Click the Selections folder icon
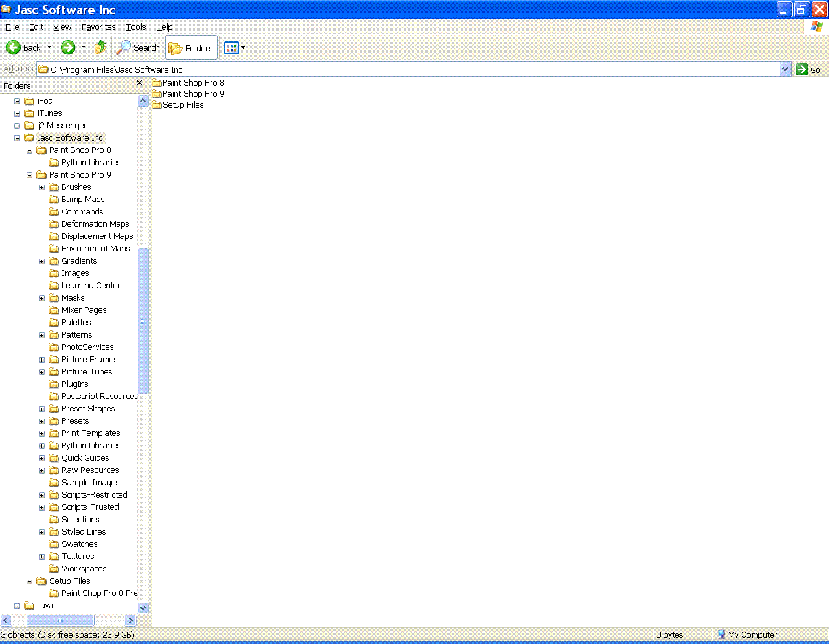The width and height of the screenshot is (829, 644). [54, 520]
